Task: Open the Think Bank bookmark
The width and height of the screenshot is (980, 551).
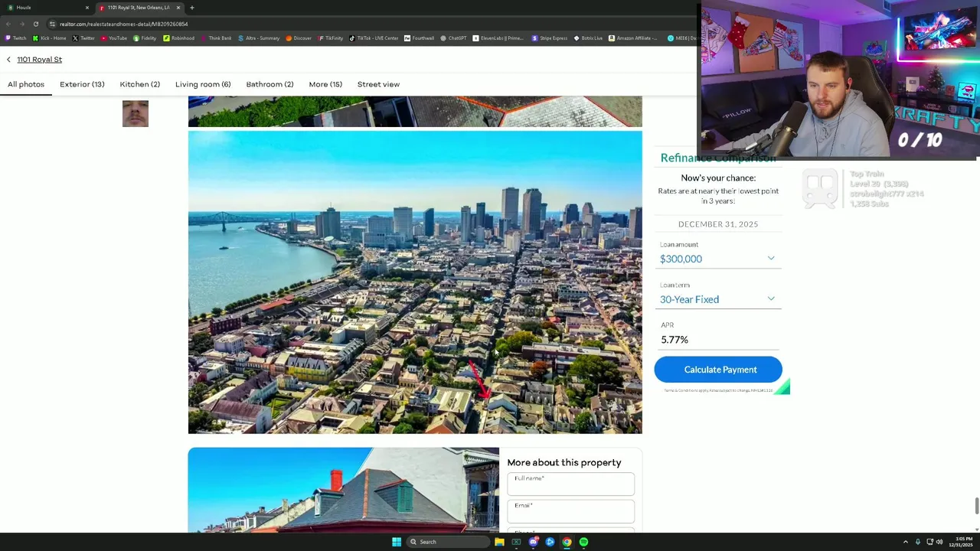Action: pyautogui.click(x=216, y=38)
